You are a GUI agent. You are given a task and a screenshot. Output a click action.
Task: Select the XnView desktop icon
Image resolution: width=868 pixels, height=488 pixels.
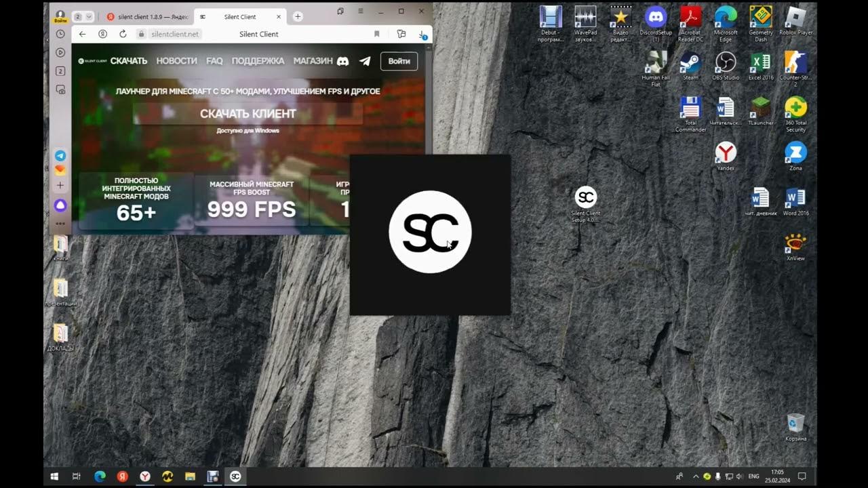[x=796, y=247]
